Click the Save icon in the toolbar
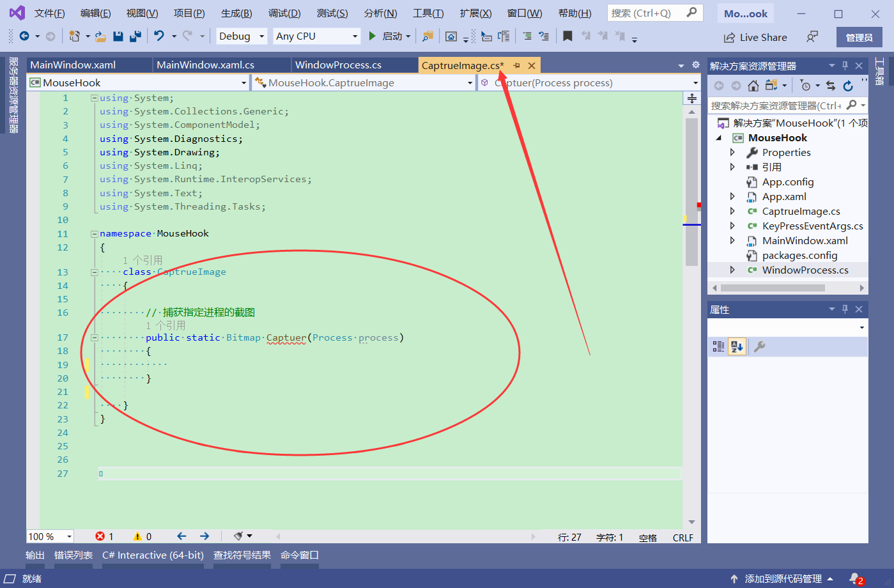This screenshot has width=894, height=588. point(118,36)
